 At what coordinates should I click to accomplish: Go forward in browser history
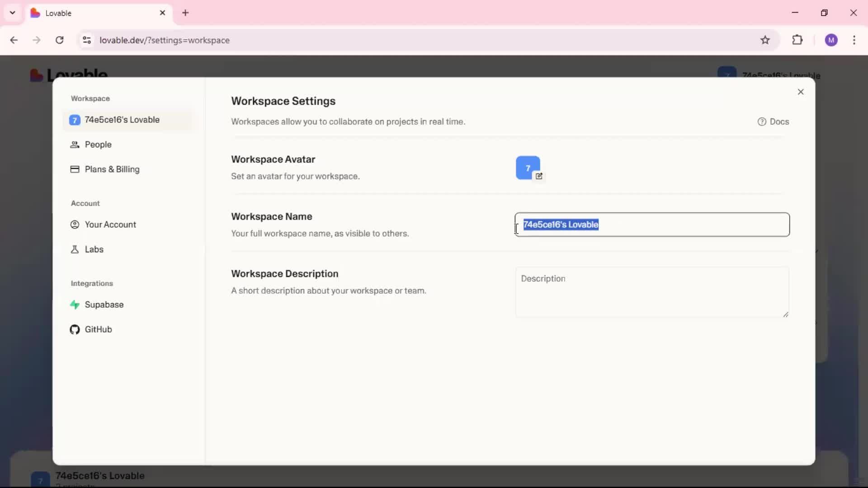[37, 40]
